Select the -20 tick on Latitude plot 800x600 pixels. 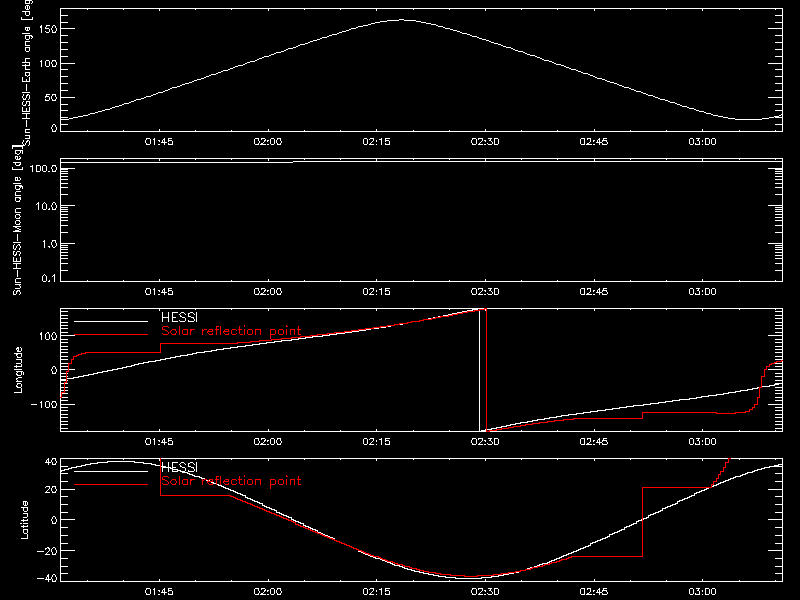tap(47, 551)
